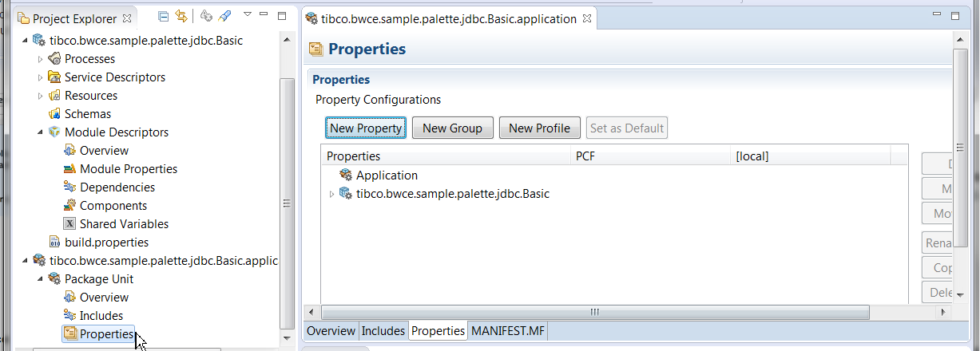The height and width of the screenshot is (351, 980).
Task: Click the flashlight icon in Project Explorer toolbar
Action: point(224,16)
